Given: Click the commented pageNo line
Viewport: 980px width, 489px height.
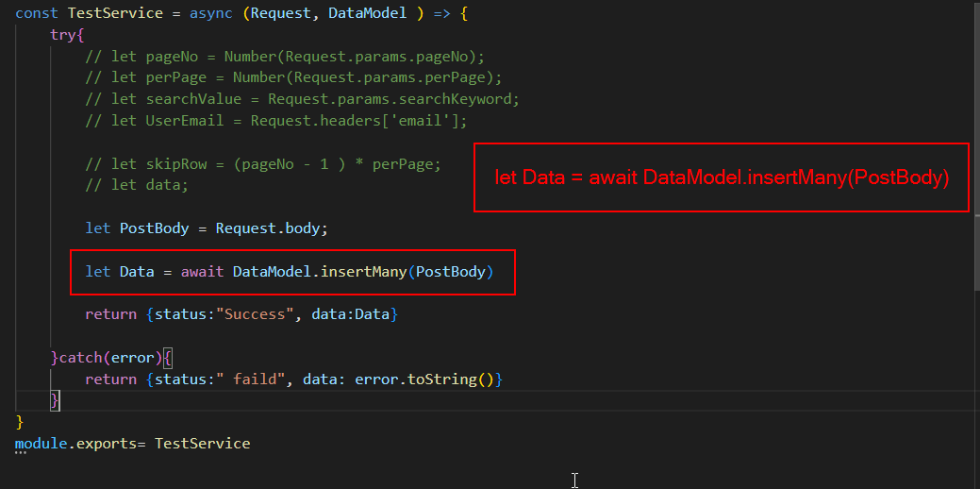Looking at the screenshot, I should click(x=284, y=56).
